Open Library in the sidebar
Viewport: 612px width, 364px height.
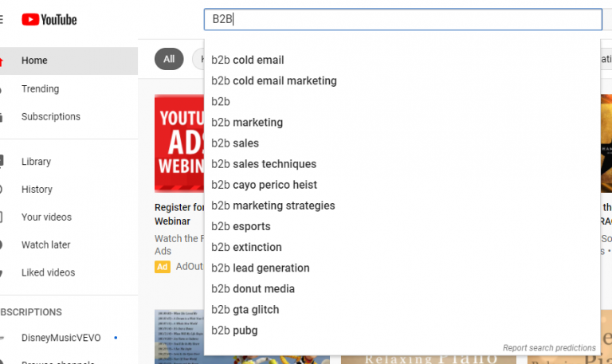69,162
